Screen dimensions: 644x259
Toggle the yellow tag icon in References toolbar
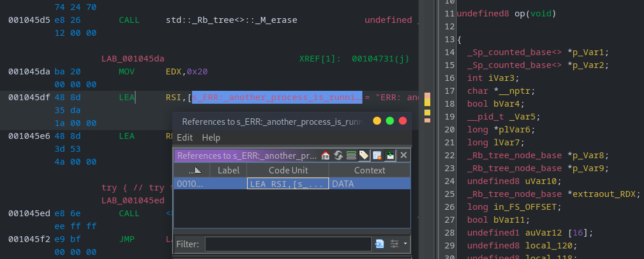coord(364,155)
